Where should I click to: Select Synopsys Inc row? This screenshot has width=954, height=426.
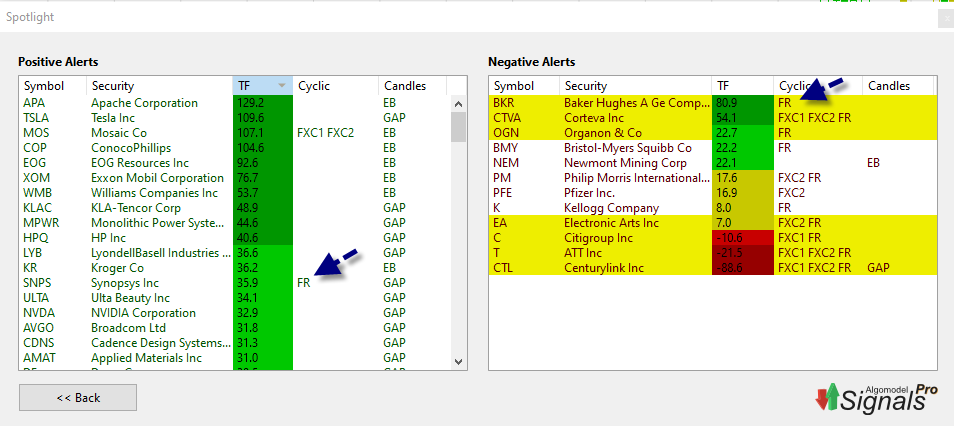coord(235,283)
